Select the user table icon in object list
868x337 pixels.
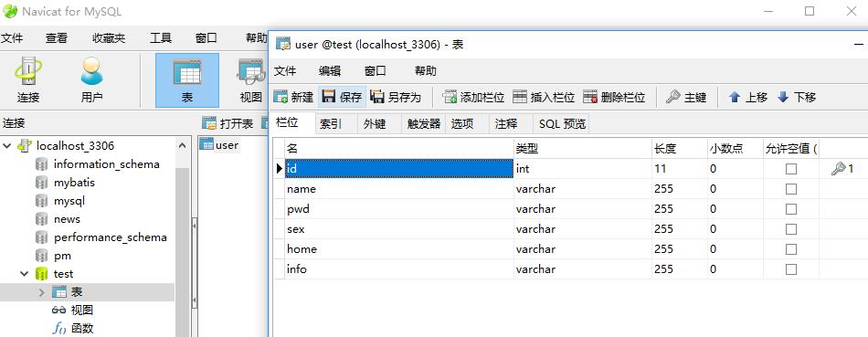(206, 145)
